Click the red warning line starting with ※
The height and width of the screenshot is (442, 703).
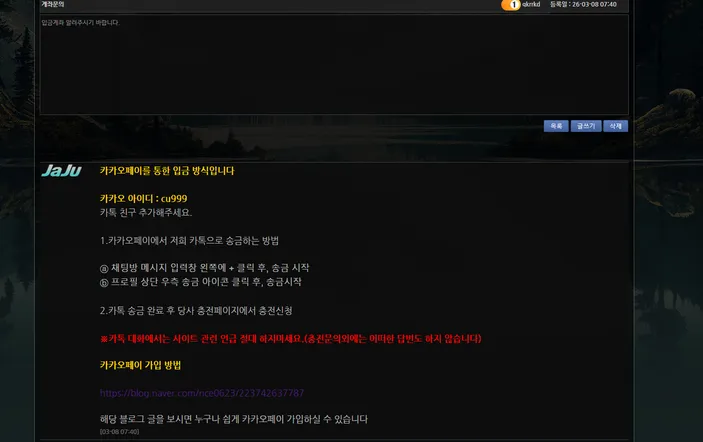pos(291,339)
